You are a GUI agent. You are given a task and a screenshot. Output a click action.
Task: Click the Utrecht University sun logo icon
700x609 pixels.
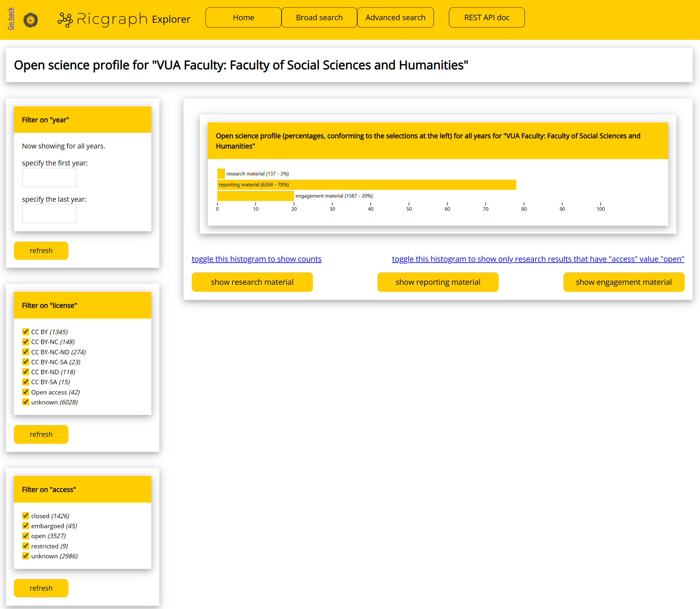pyautogui.click(x=30, y=20)
